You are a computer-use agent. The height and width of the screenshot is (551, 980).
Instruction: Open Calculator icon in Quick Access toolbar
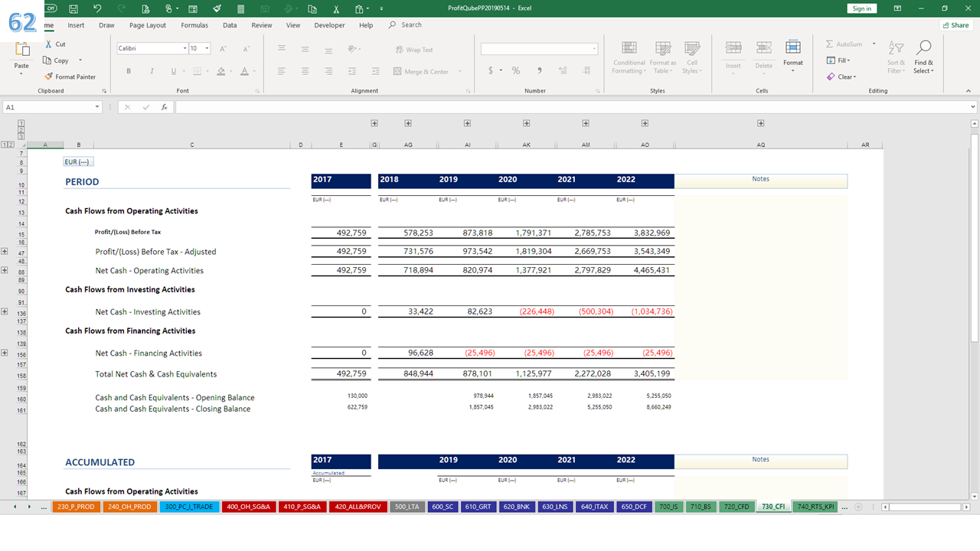241,8
